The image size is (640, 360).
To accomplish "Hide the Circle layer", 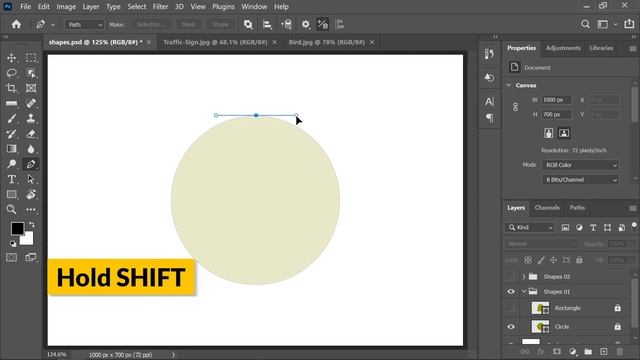I will point(511,327).
